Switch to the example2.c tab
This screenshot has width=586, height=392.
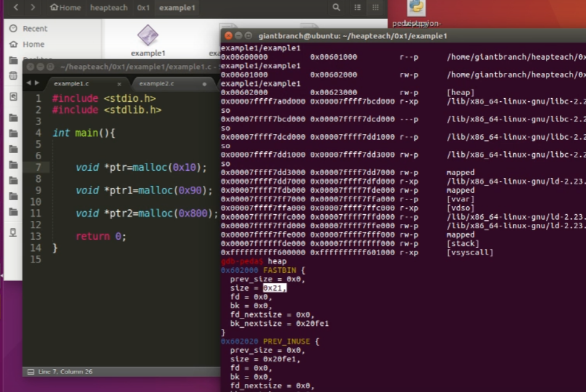156,83
